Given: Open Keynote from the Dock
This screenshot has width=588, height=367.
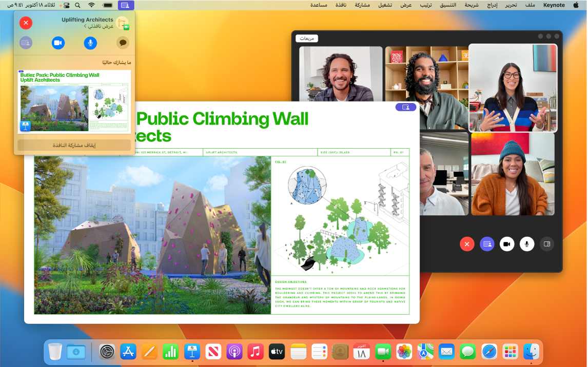Looking at the screenshot, I should (x=192, y=352).
